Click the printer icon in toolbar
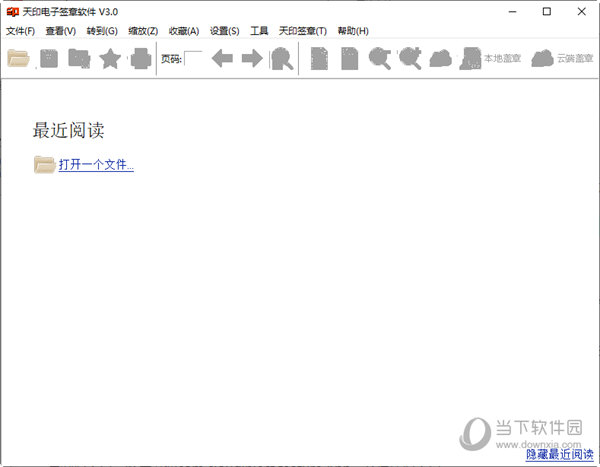Image resolution: width=600 pixels, height=467 pixels. [x=140, y=59]
